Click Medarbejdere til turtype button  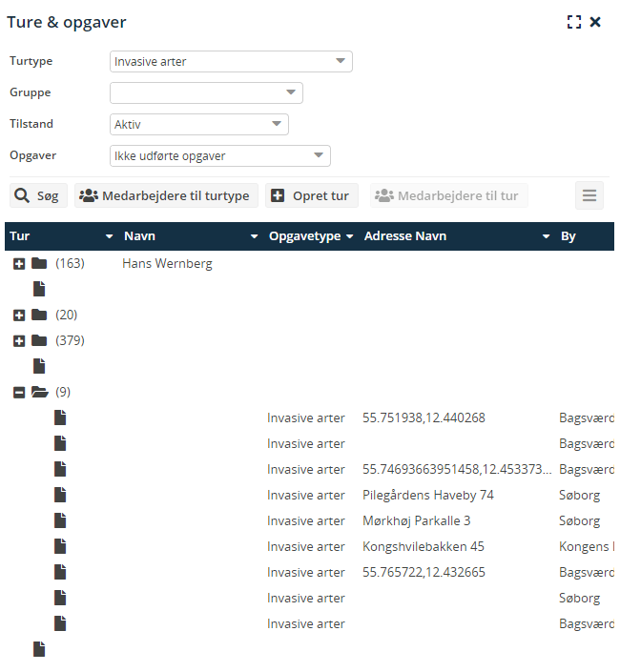pos(166,195)
